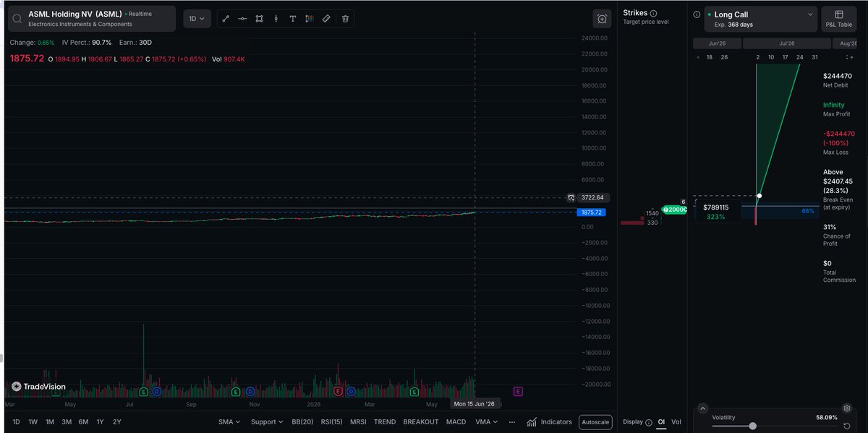Viewport: 868px width, 433px height.
Task: Toggle the Autoscale button
Action: [x=595, y=422]
